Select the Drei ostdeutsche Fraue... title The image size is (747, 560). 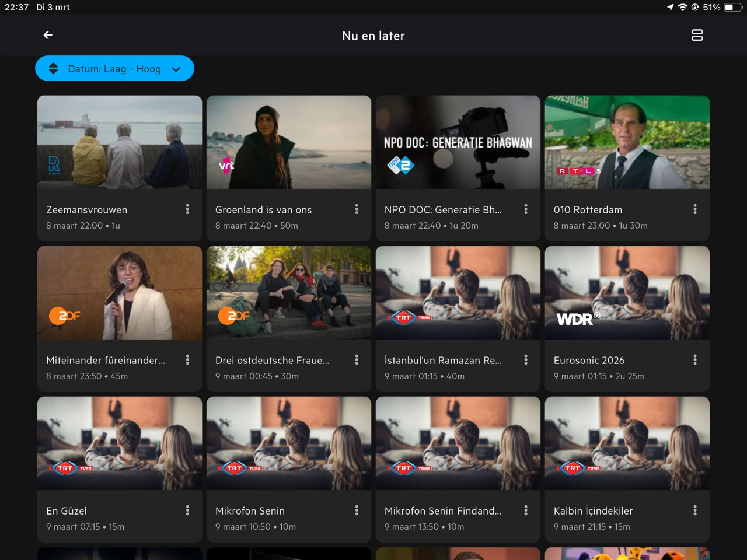coord(273,360)
